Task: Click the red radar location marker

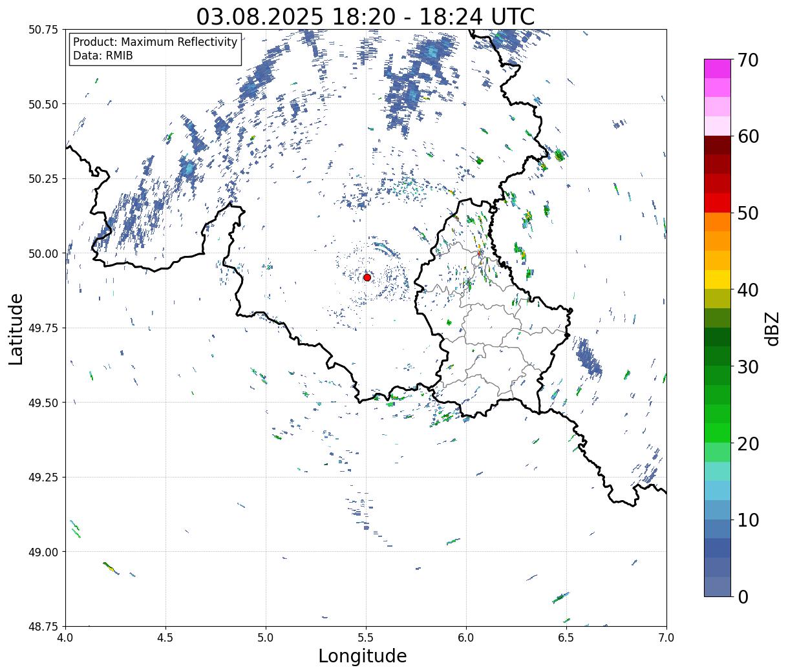Action: point(367,277)
